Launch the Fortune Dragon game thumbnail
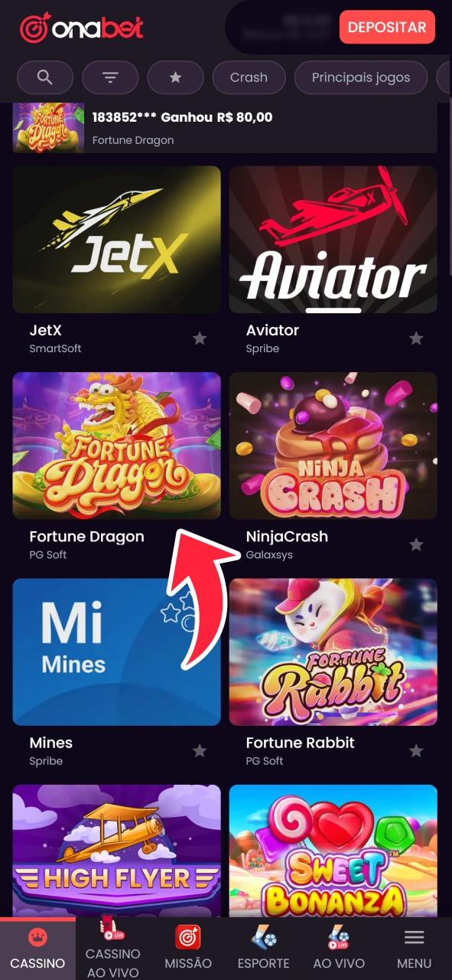Image resolution: width=452 pixels, height=980 pixels. [x=117, y=446]
